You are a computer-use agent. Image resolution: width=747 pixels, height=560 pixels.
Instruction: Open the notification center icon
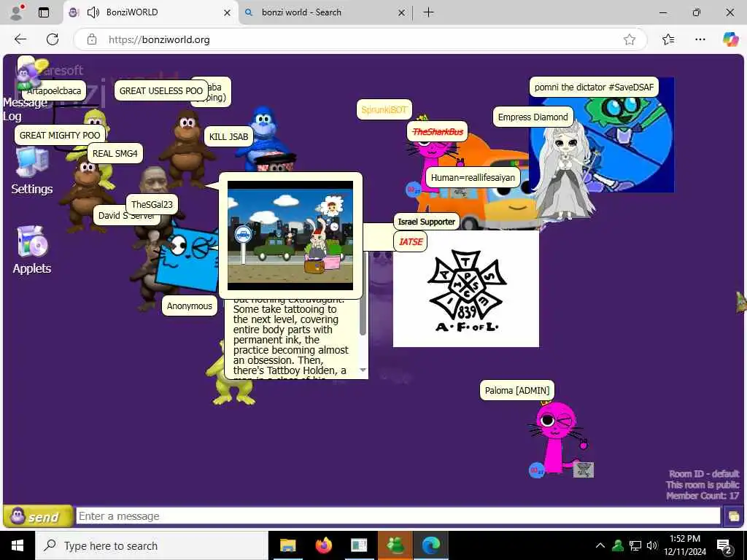point(724,545)
